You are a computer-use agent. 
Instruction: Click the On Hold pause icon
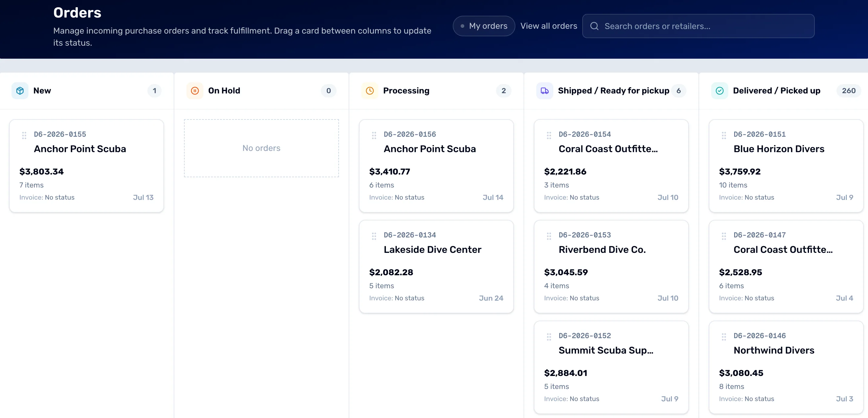click(x=195, y=91)
